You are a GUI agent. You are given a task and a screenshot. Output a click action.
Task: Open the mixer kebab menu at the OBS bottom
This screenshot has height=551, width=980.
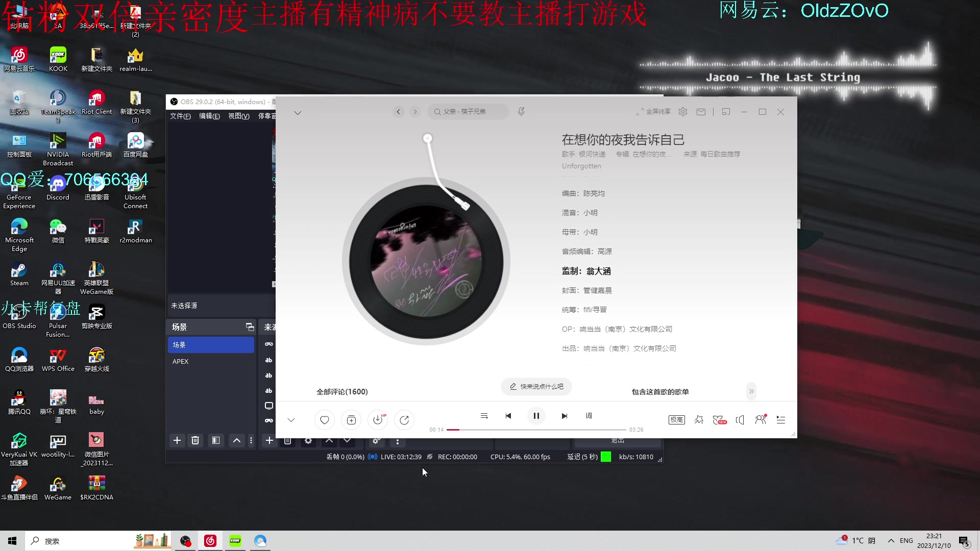398,441
